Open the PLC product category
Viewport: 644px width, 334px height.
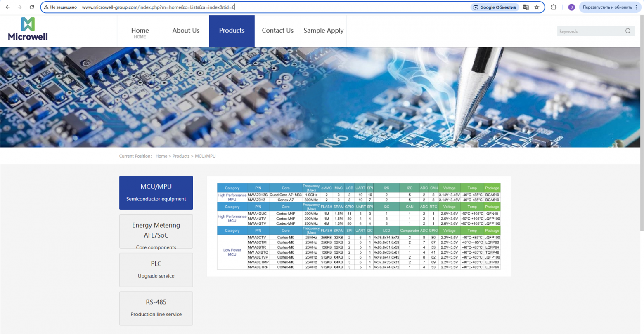pos(156,270)
